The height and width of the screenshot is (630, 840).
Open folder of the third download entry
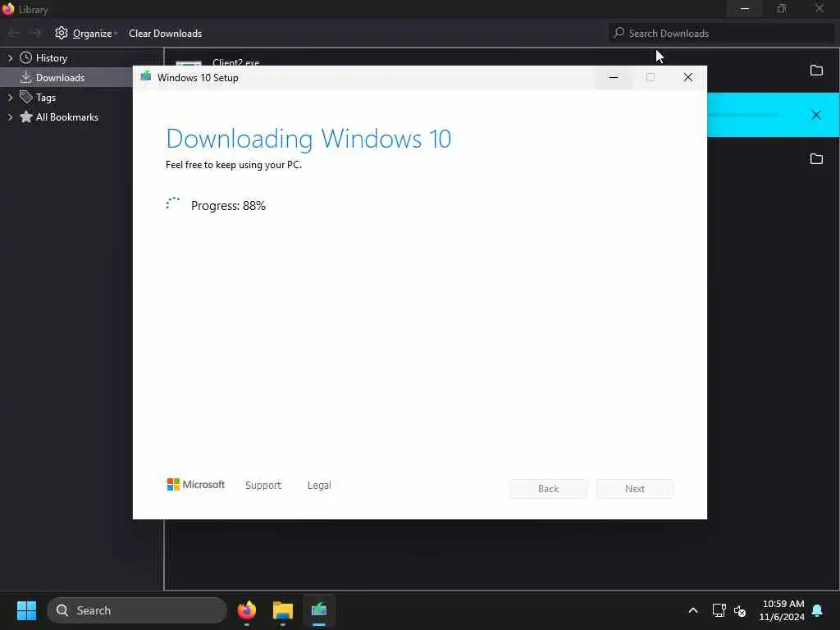[x=816, y=158]
